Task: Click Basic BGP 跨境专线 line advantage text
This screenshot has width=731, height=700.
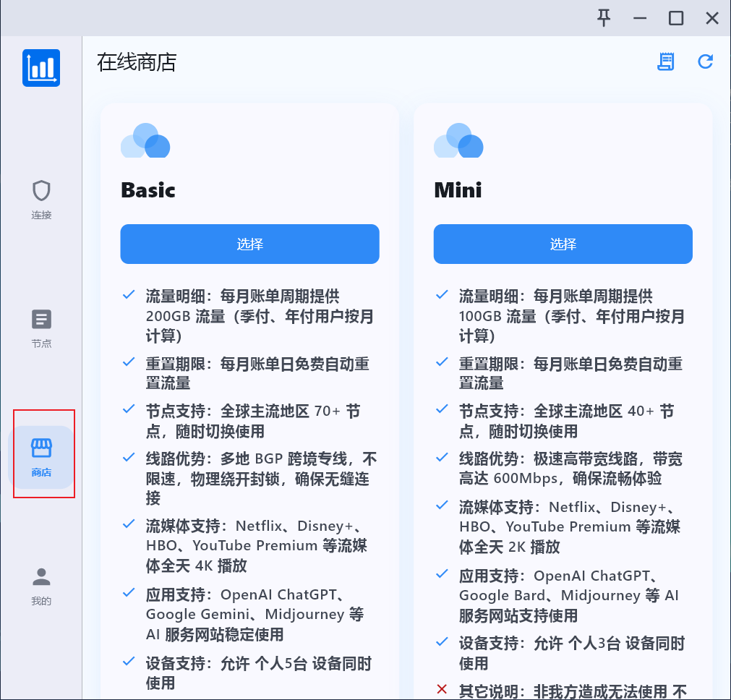Action: (x=262, y=479)
